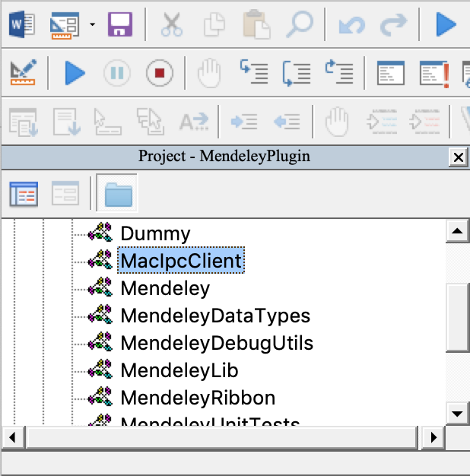Click the vertical scrollbar up arrow

click(x=457, y=231)
